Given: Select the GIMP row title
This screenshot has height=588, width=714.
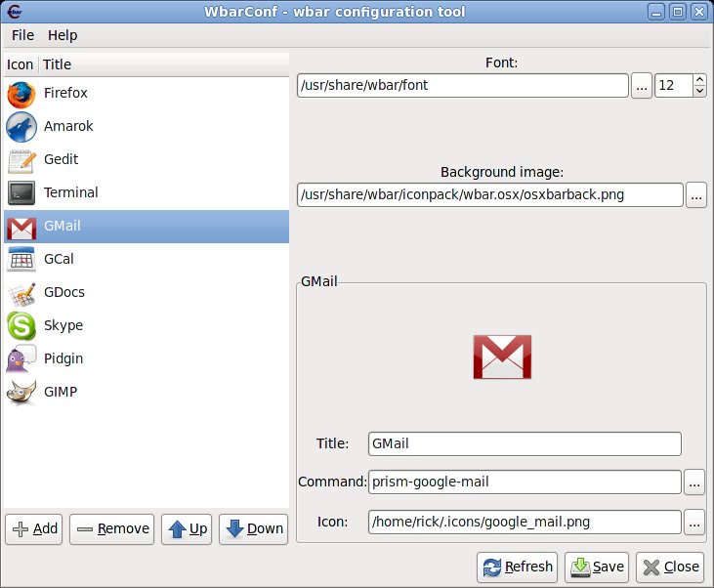Looking at the screenshot, I should 61,392.
